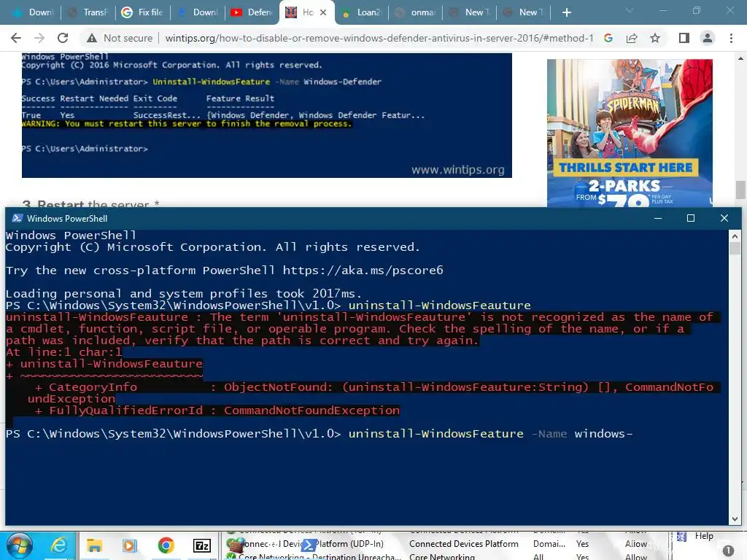Switch to the second Downl tab
Image resolution: width=747 pixels, height=560 pixels.
(x=196, y=12)
